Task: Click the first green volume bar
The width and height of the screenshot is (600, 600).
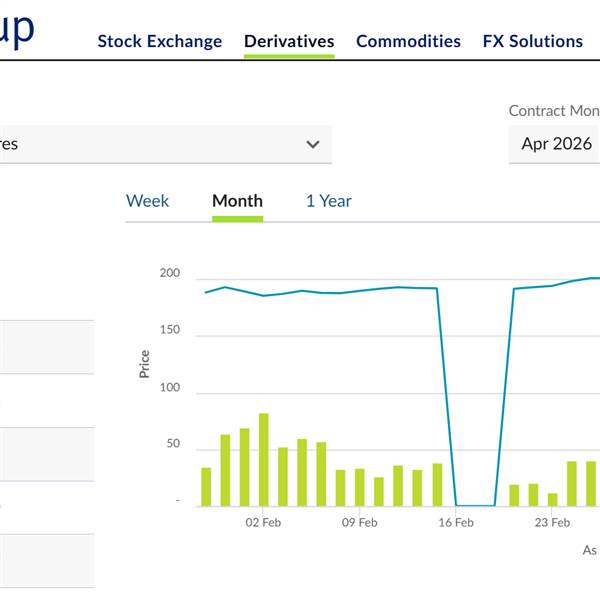Action: coord(206,486)
